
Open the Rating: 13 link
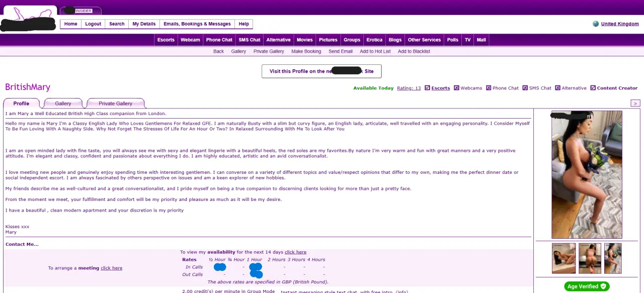(x=409, y=88)
